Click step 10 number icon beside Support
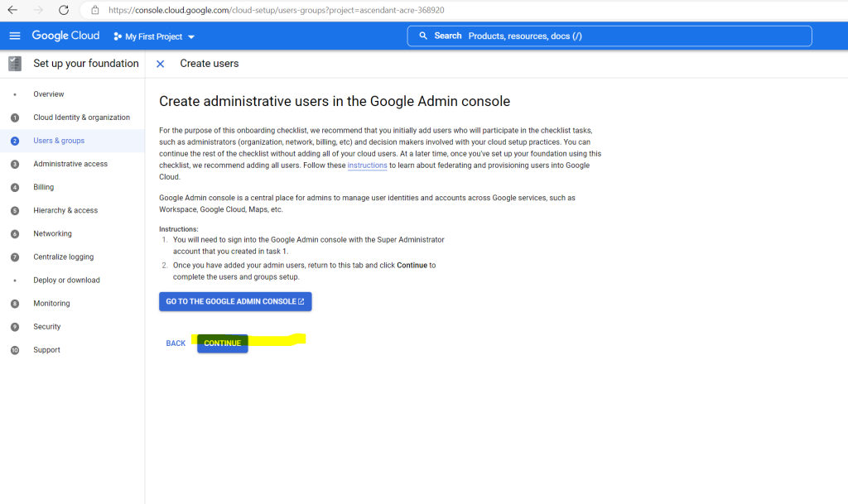The image size is (848, 504). [x=15, y=350]
